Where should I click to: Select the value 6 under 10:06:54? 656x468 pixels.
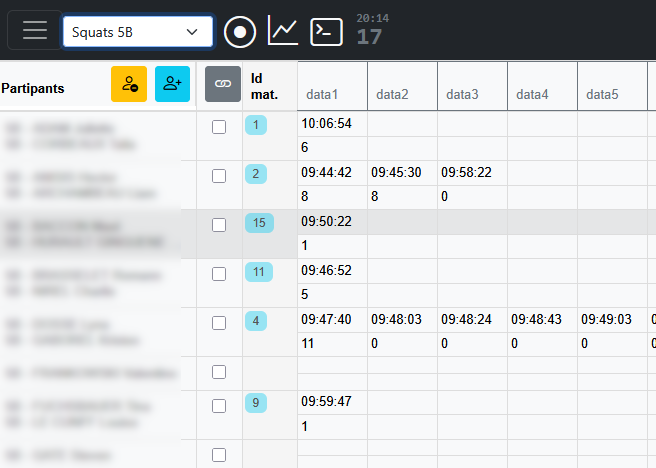click(x=332, y=148)
